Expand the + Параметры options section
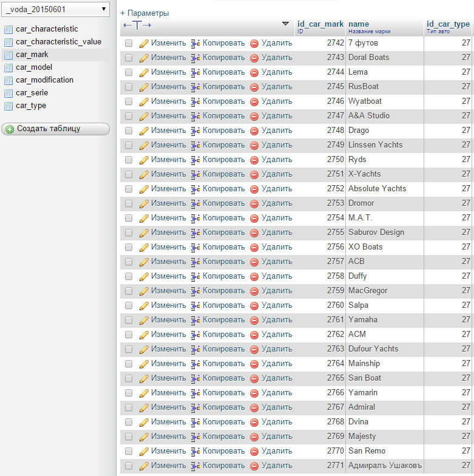 tap(144, 13)
